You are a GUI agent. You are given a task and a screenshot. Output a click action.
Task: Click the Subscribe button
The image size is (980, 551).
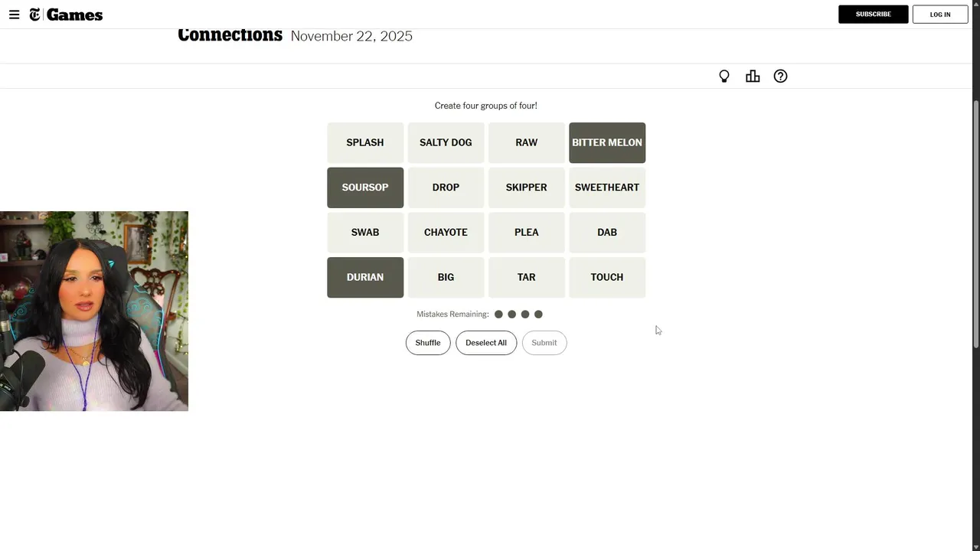pos(873,15)
